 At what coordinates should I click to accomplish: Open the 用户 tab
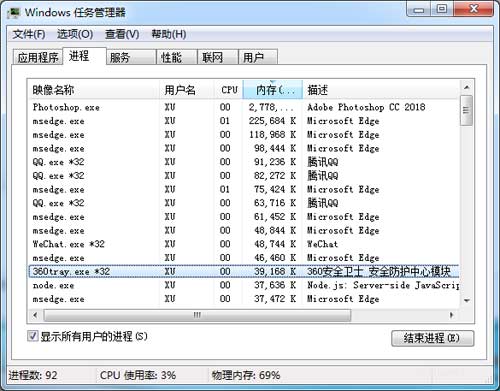[258, 57]
